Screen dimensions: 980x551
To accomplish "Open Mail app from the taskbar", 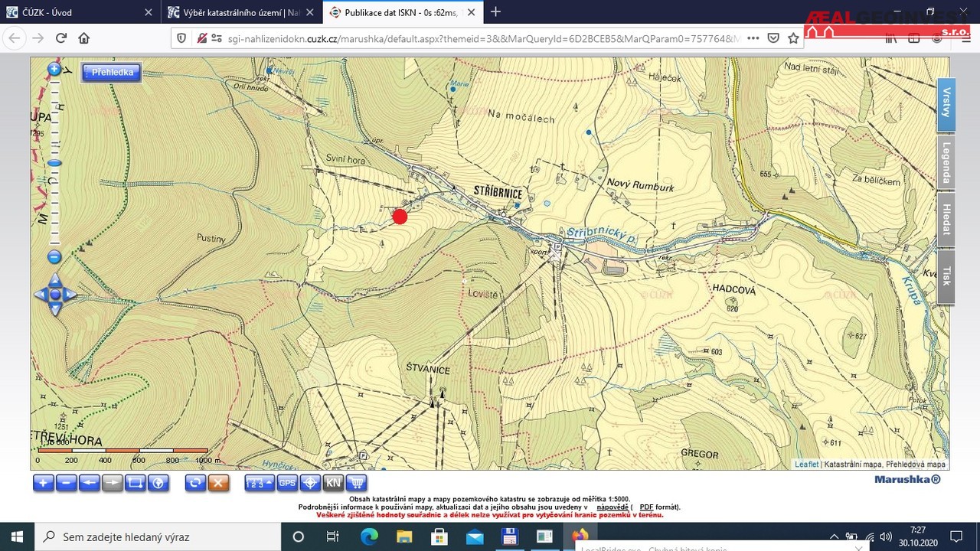I will (475, 536).
